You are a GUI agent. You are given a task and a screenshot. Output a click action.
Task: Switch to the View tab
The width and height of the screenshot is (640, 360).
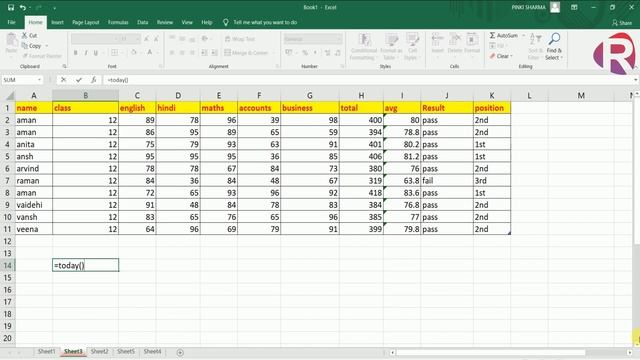click(x=187, y=22)
